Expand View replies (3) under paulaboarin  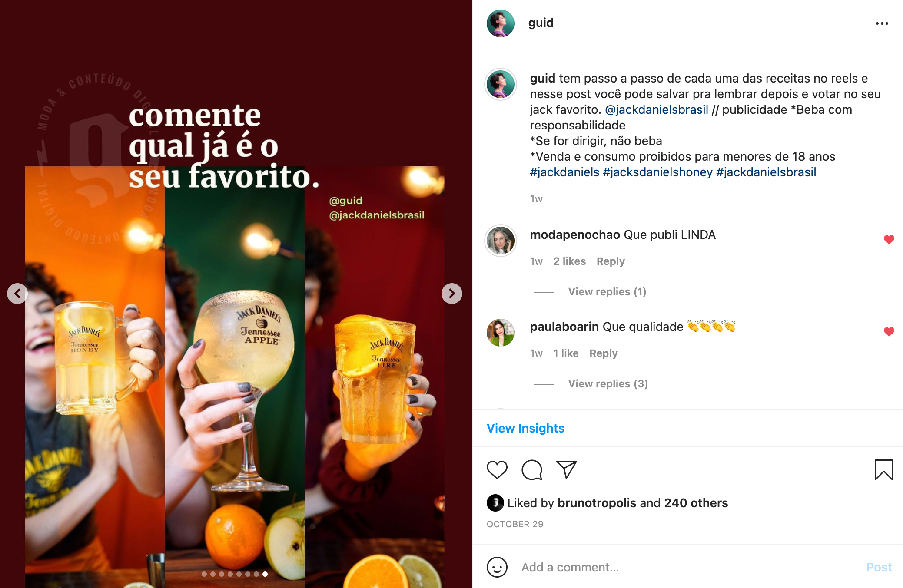point(608,384)
